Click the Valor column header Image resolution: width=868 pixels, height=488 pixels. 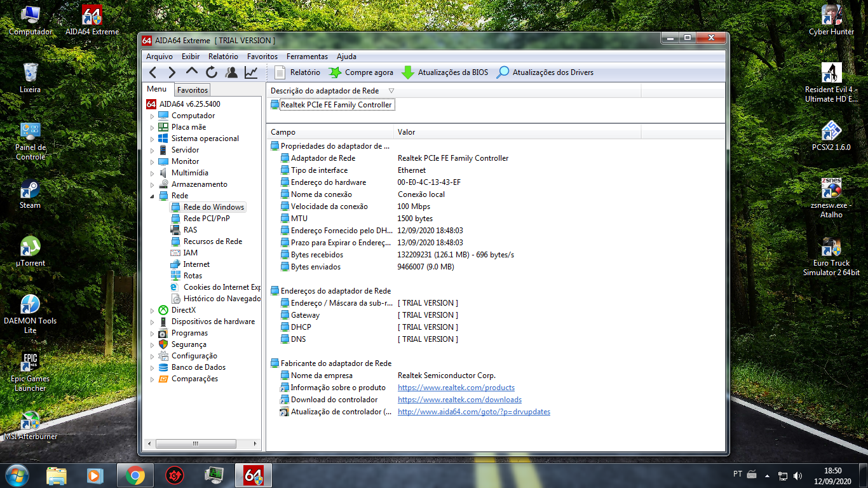click(x=517, y=132)
